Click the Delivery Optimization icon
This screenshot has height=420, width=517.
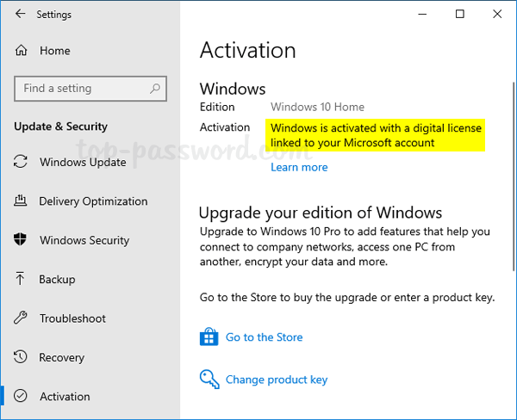point(22,201)
